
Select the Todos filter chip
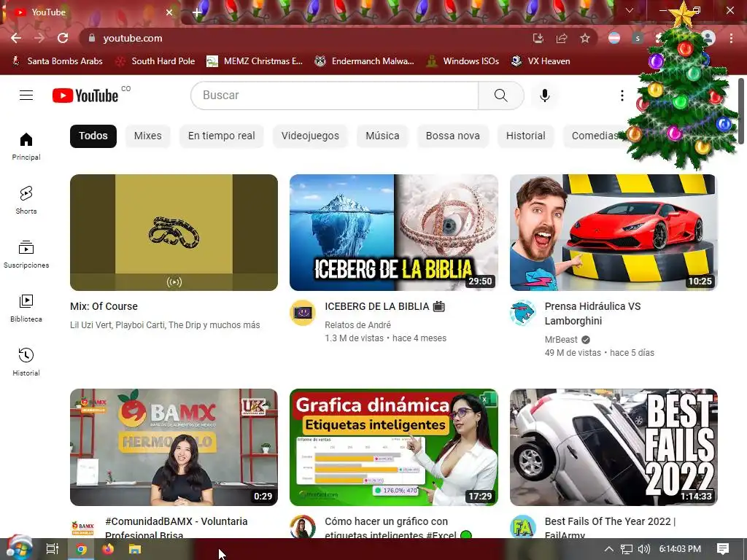pos(93,136)
